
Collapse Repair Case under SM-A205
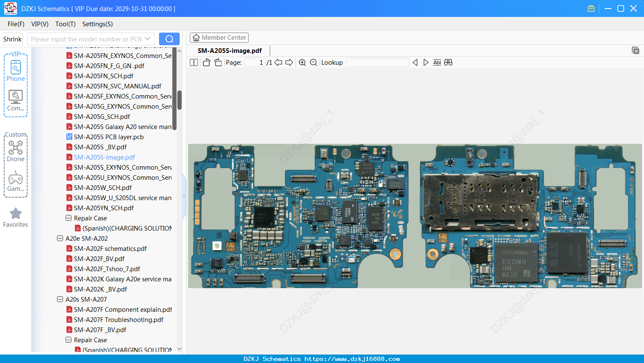coord(69,218)
